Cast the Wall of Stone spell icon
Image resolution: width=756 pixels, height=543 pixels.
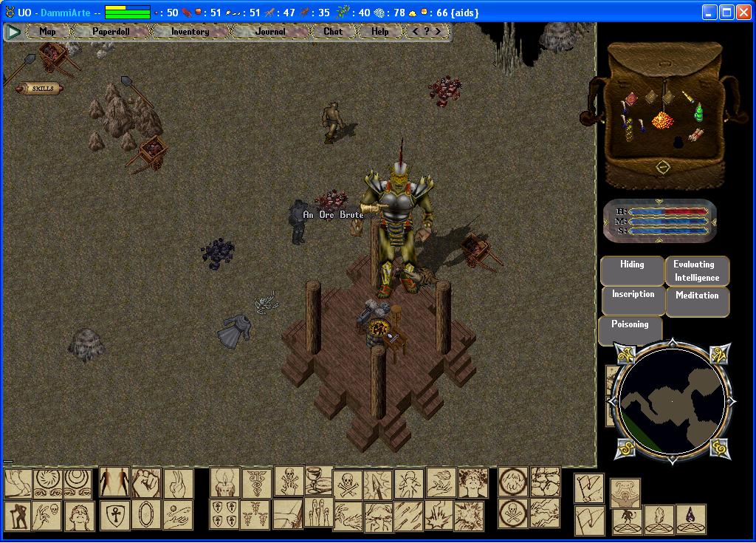(546, 481)
